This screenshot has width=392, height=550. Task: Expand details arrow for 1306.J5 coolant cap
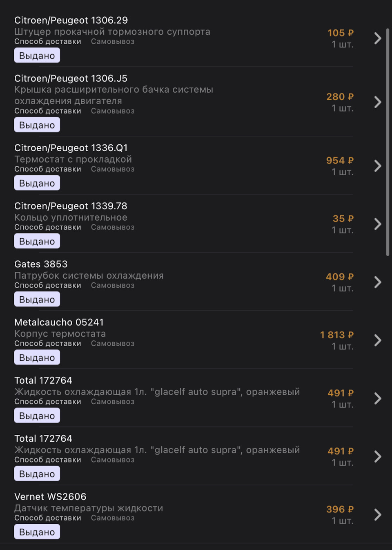point(378,102)
